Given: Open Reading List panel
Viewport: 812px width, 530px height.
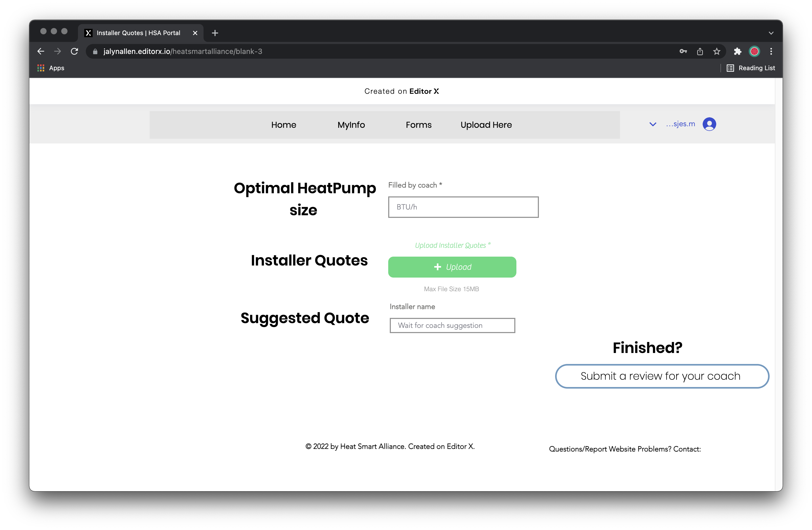Looking at the screenshot, I should pos(751,68).
